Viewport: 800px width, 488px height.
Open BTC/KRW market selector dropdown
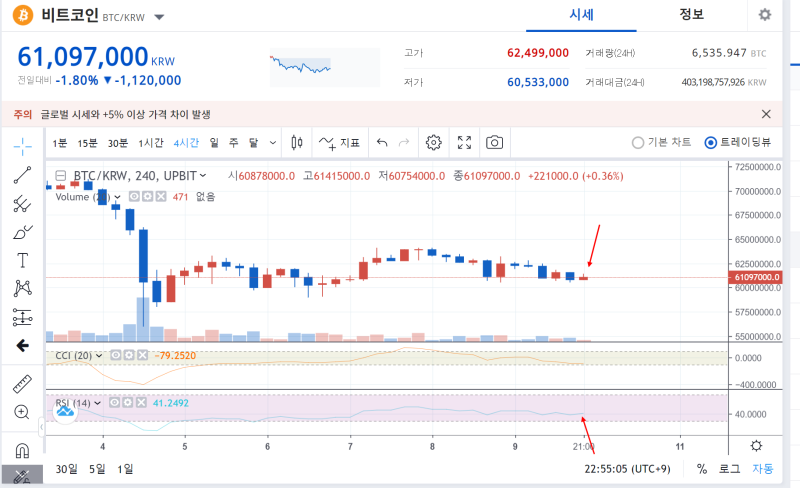(159, 17)
